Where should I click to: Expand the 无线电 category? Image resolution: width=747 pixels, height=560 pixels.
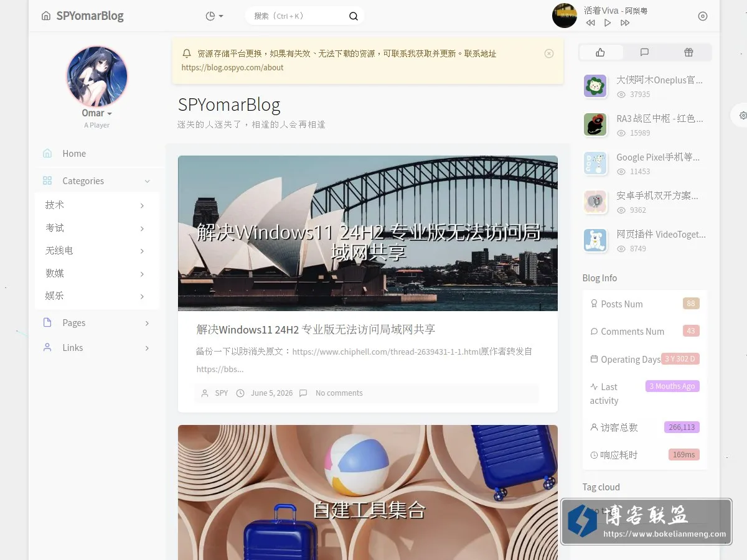point(97,251)
